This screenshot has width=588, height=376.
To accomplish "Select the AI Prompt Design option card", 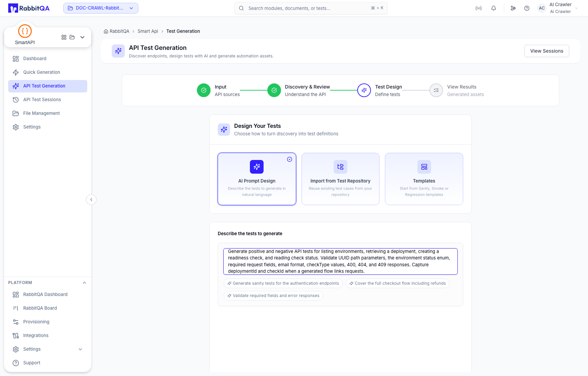I will (257, 179).
